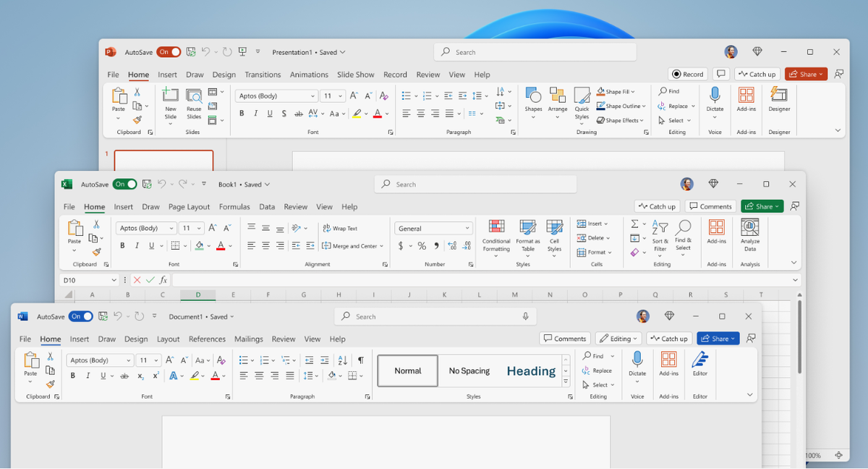Toggle Bold in Excel font group

pos(122,246)
